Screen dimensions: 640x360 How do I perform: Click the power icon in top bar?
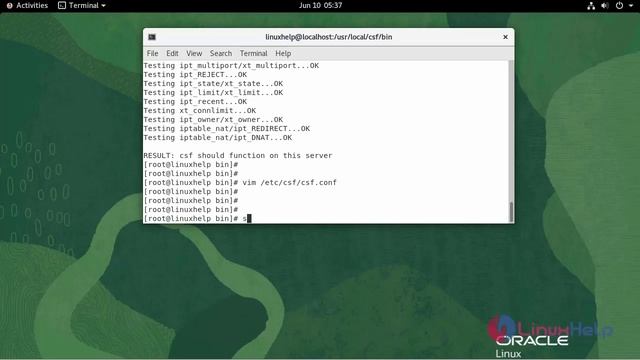tap(619, 6)
